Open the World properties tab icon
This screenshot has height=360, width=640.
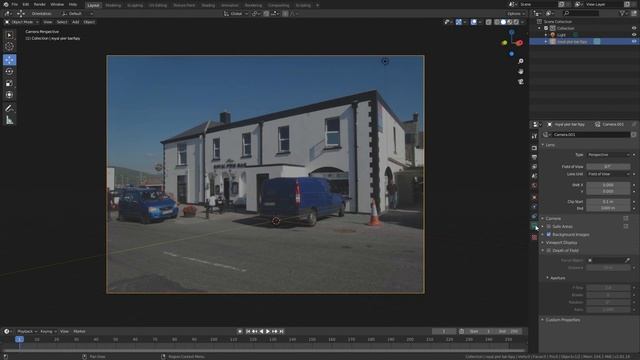pos(534,185)
